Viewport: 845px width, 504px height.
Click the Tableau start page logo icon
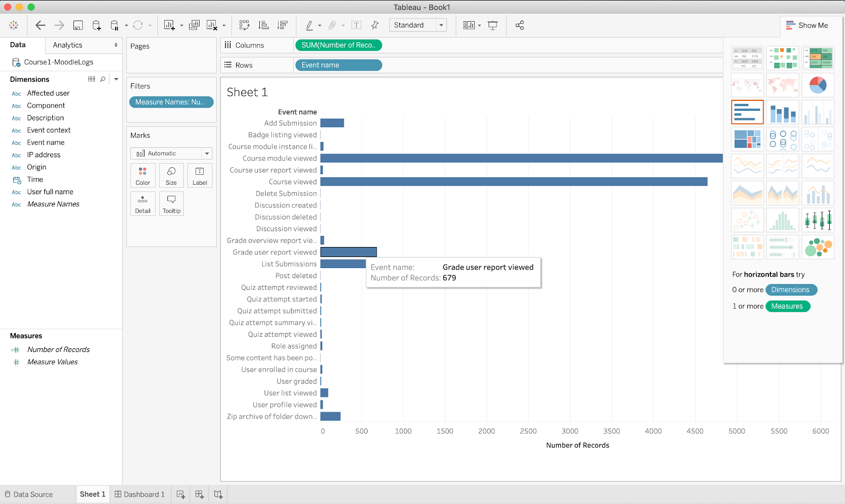pyautogui.click(x=14, y=25)
